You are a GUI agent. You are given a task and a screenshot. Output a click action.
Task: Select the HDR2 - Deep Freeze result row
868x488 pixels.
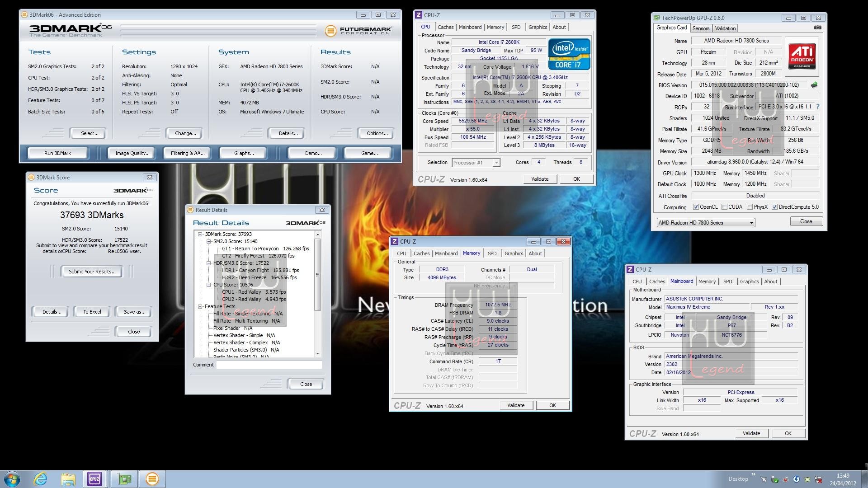[259, 277]
